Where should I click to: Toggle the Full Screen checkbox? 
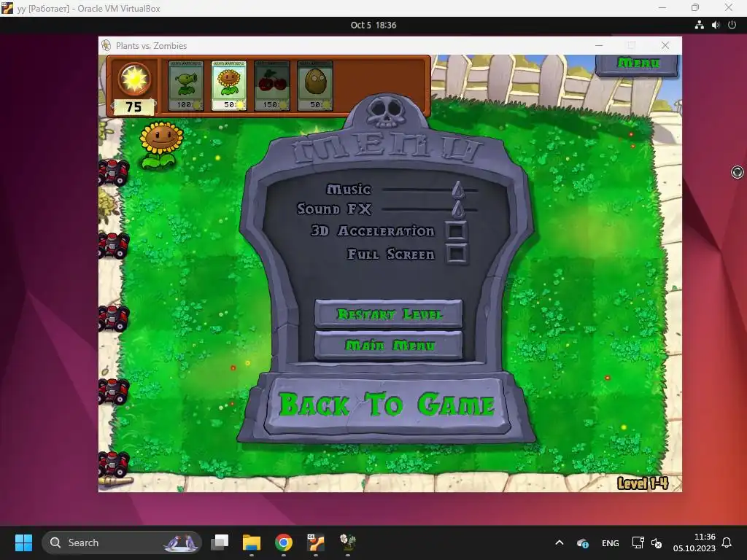click(457, 253)
